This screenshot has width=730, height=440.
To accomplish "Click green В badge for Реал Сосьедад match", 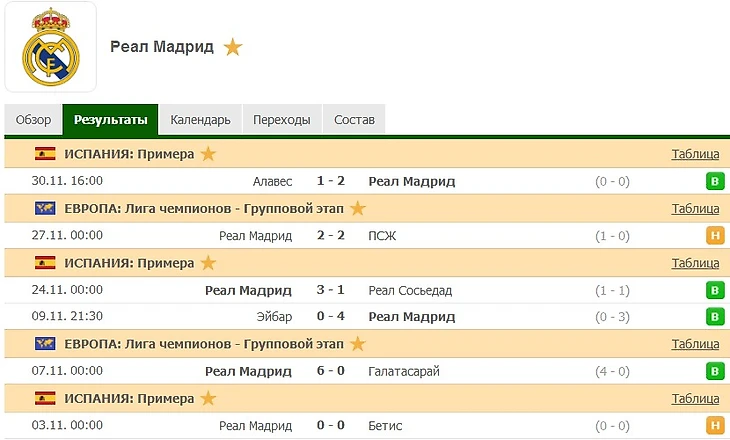I will 715,291.
